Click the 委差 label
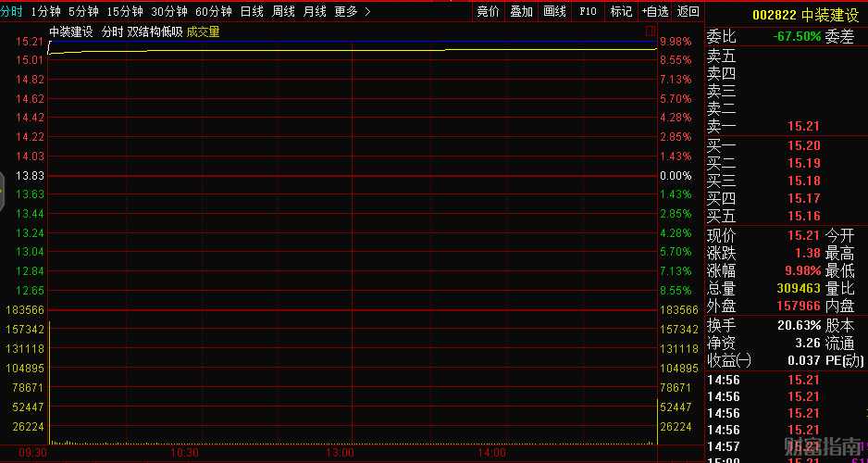The height and width of the screenshot is (463, 868). tap(839, 36)
